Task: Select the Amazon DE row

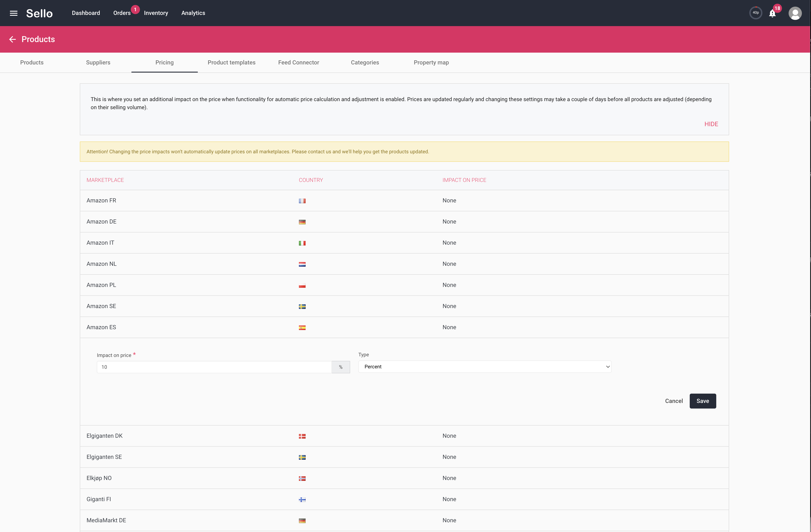Action: pyautogui.click(x=404, y=222)
